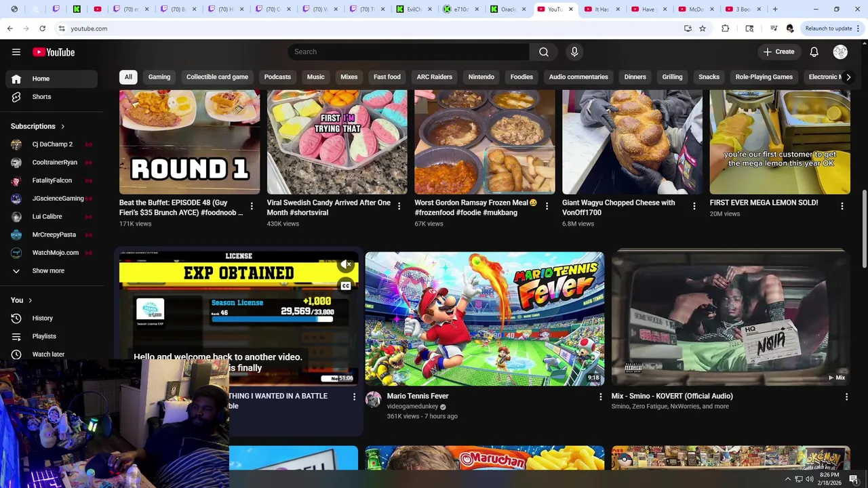Open more options for Viral Swedish Candy short
Screen dimensions: 868x488
click(x=399, y=206)
